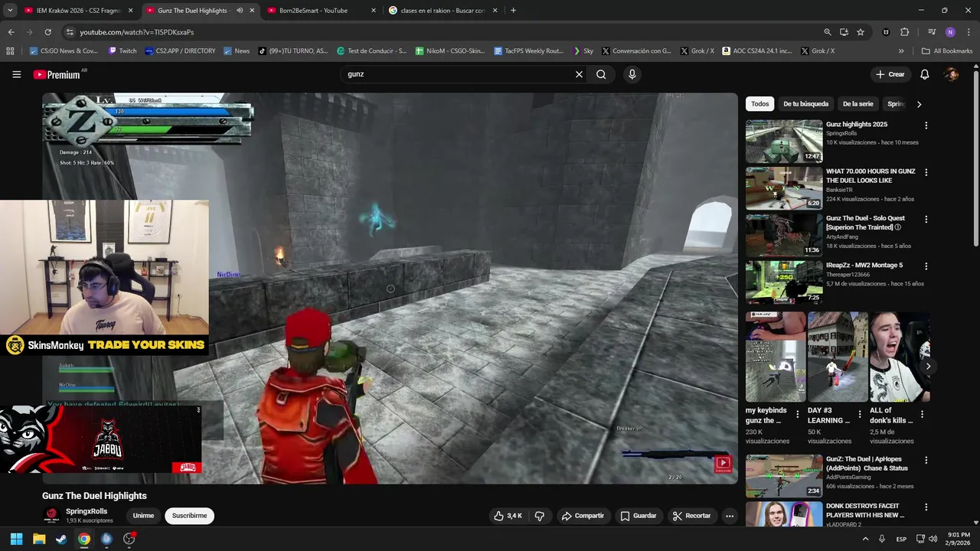Image resolution: width=980 pixels, height=551 pixels.
Task: Switch to Born2BeSmart YouTube tab
Action: [322, 11]
